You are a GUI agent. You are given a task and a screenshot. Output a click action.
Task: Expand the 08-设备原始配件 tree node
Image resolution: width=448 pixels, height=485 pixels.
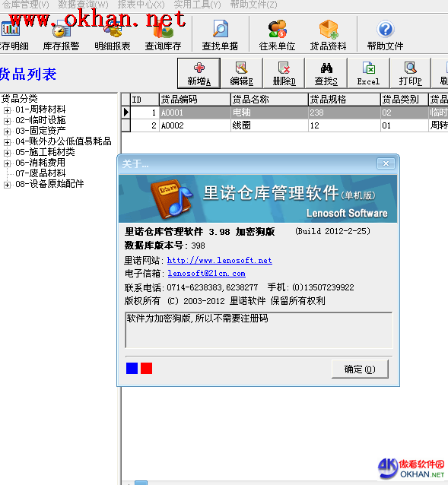click(x=7, y=185)
